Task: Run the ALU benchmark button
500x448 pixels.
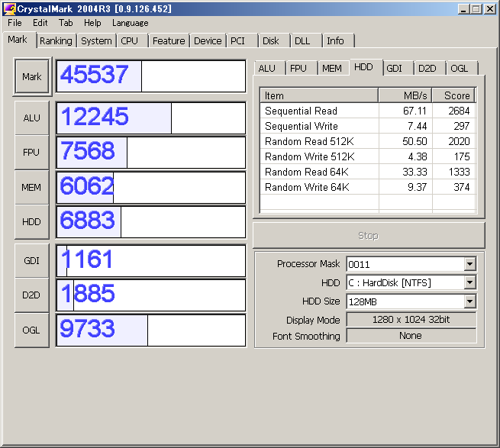Action: pos(31,118)
